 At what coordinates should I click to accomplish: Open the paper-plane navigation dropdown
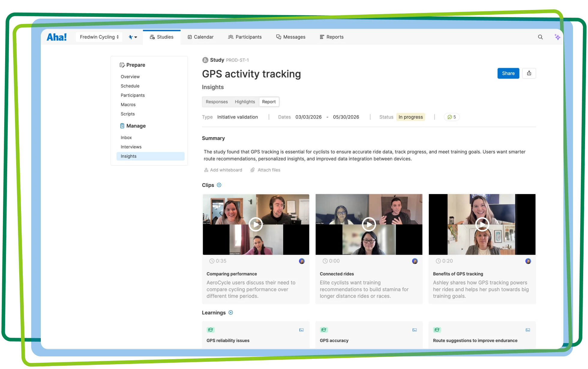coord(133,37)
